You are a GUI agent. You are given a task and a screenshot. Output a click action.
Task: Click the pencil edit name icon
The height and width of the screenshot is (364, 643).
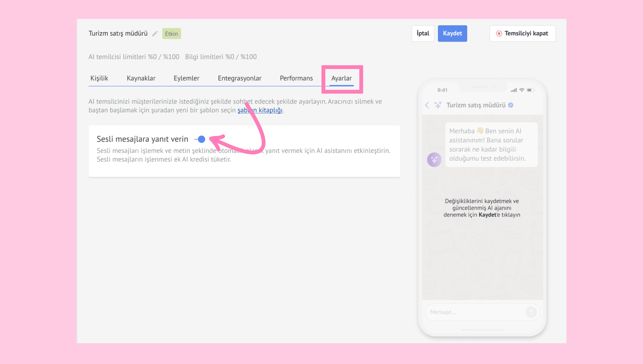[x=155, y=34]
